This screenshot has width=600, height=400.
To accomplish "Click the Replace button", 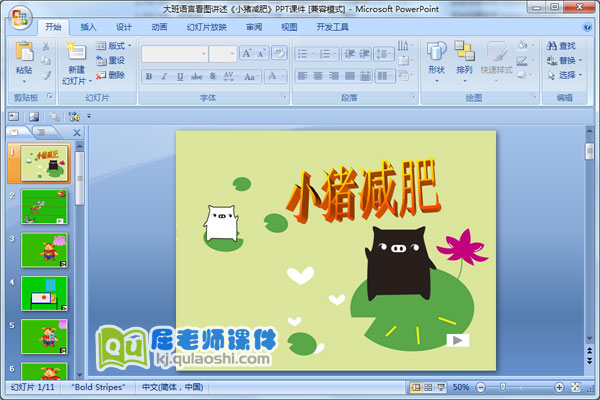I will point(562,60).
